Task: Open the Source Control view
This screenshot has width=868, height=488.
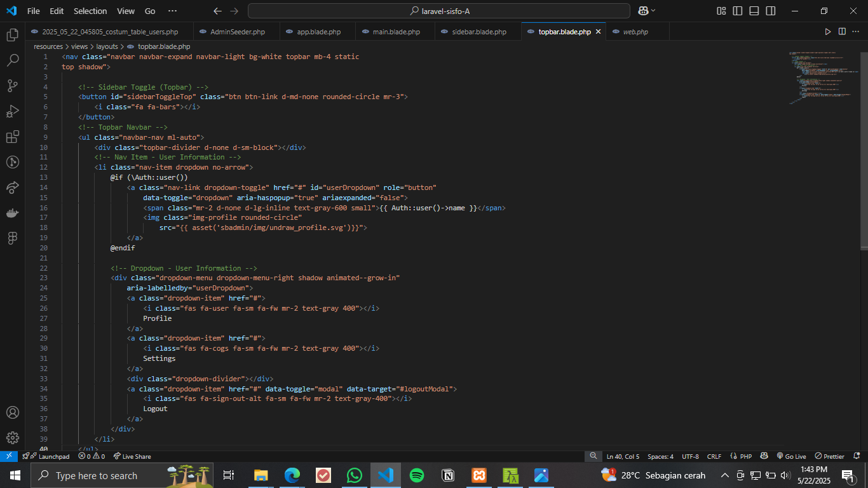Action: [12, 86]
